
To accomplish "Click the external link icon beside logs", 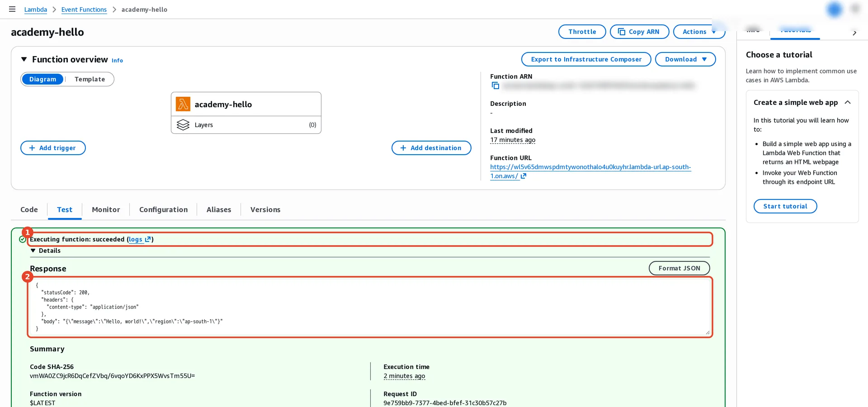I will click(x=147, y=239).
